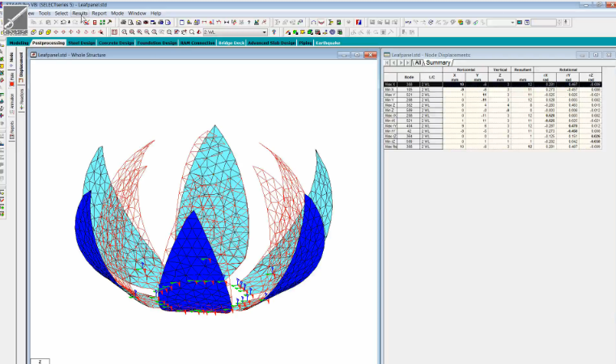616x364 pixels.
Task: Select the Min X row in displacement table
Action: (493, 90)
